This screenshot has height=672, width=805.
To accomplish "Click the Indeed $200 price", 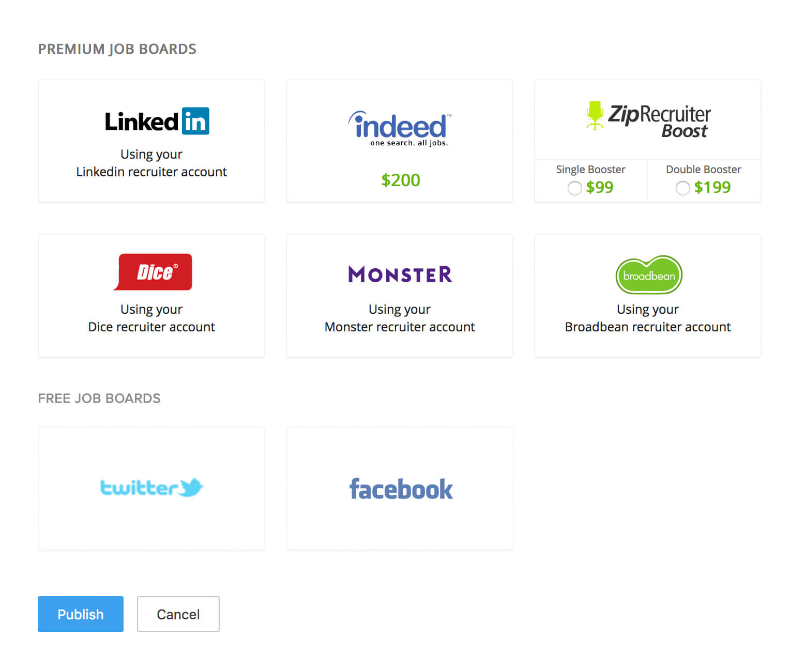I will tap(401, 180).
